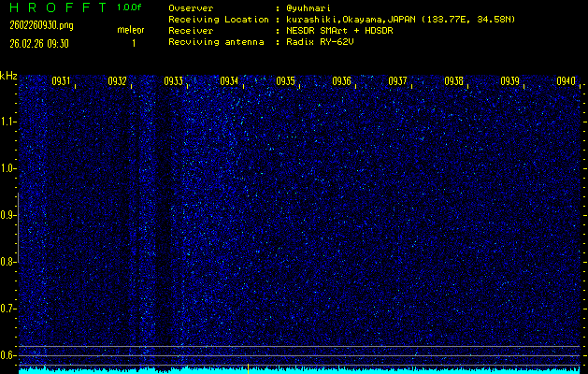The width and height of the screenshot is (588, 374).
Task: Click the 0940 time marker
Action: [x=566, y=81]
